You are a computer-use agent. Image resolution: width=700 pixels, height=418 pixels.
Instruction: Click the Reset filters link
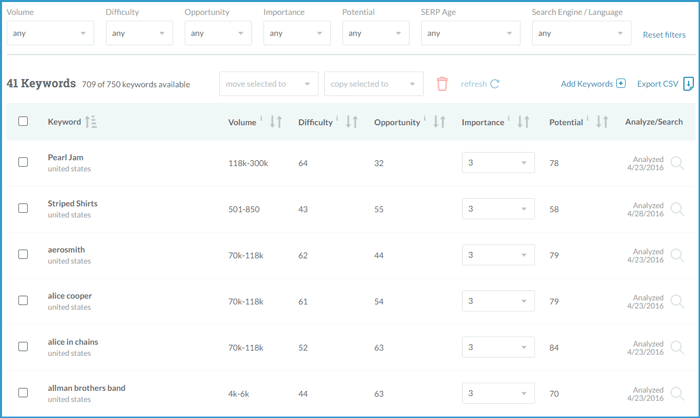[664, 35]
